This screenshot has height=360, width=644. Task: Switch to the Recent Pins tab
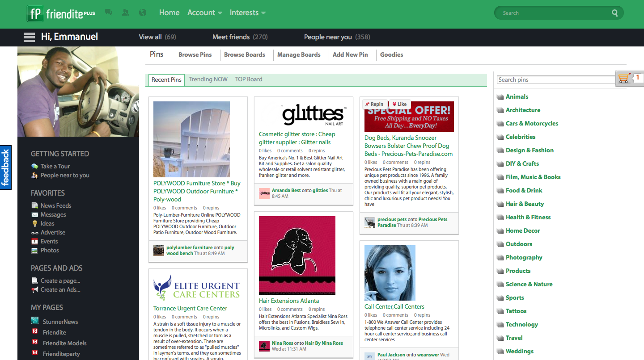tap(166, 80)
